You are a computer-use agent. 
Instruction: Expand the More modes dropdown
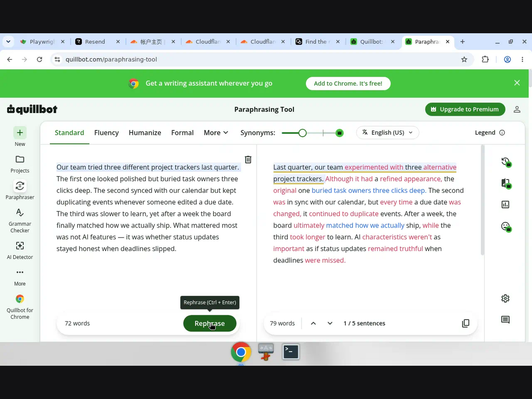(216, 133)
